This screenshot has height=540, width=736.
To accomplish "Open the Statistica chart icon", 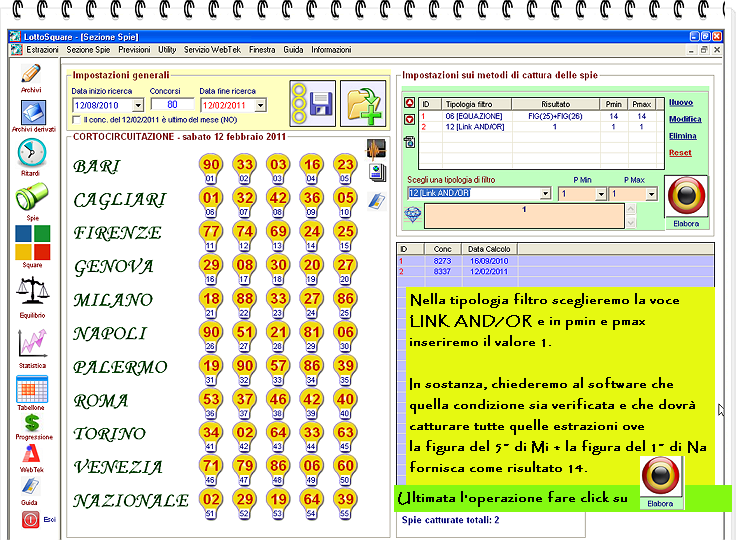I will click(32, 343).
